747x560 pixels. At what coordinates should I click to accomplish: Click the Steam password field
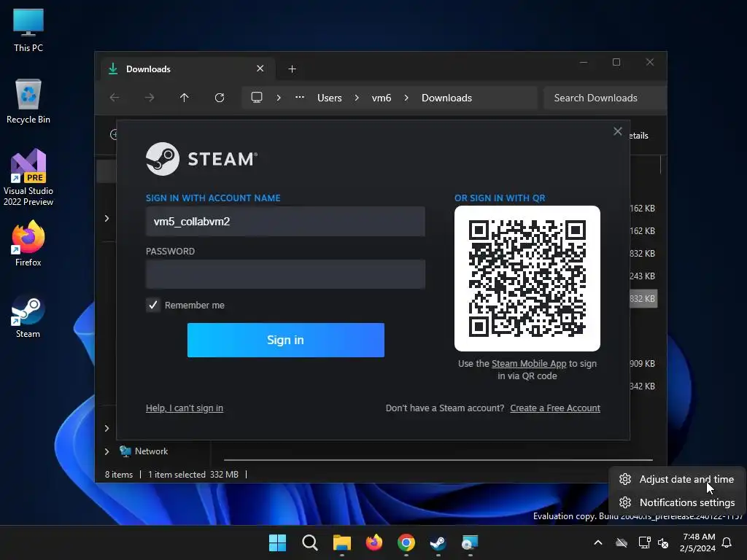(285, 274)
